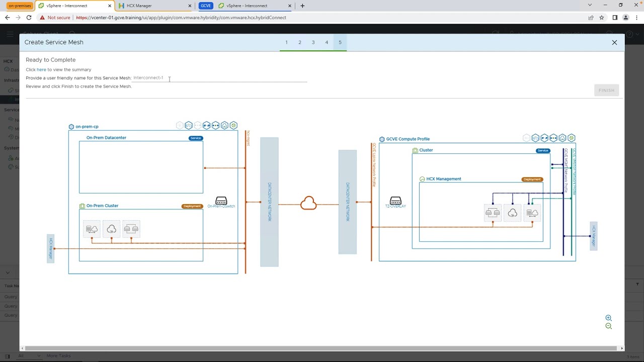Click the left HCX Manager box
The height and width of the screenshot is (362, 644).
(50, 248)
